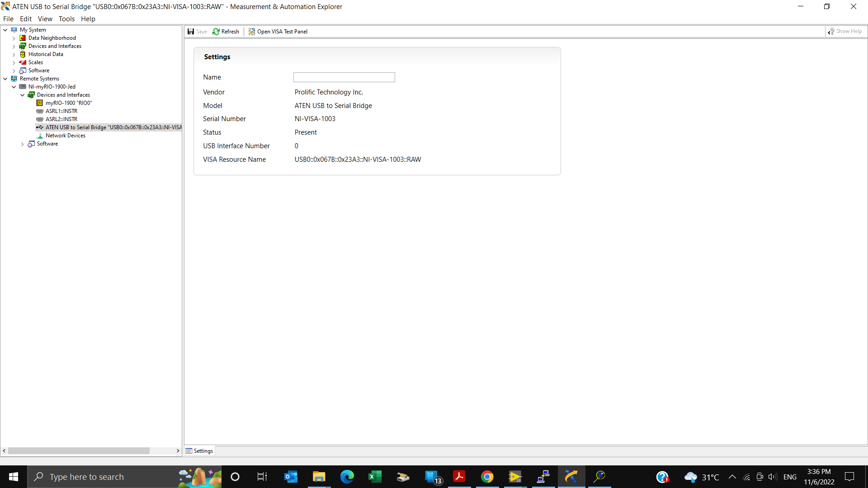Open VISA Test Panel icon

point(251,31)
